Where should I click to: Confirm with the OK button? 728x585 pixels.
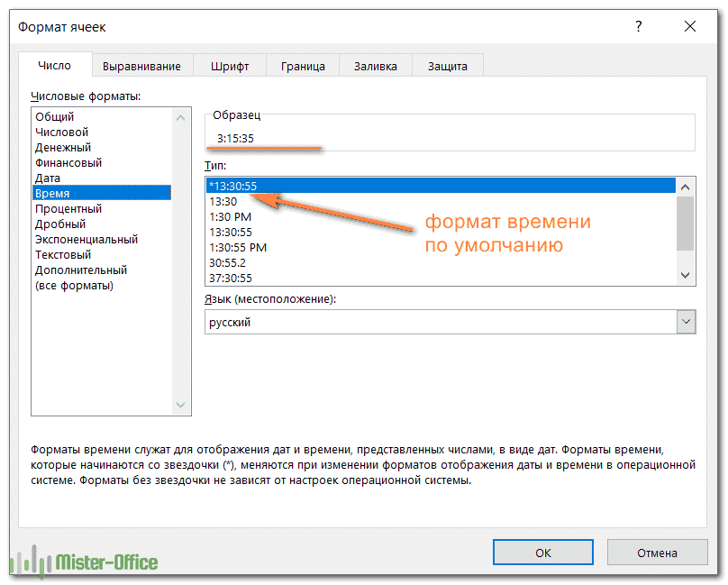point(544,554)
